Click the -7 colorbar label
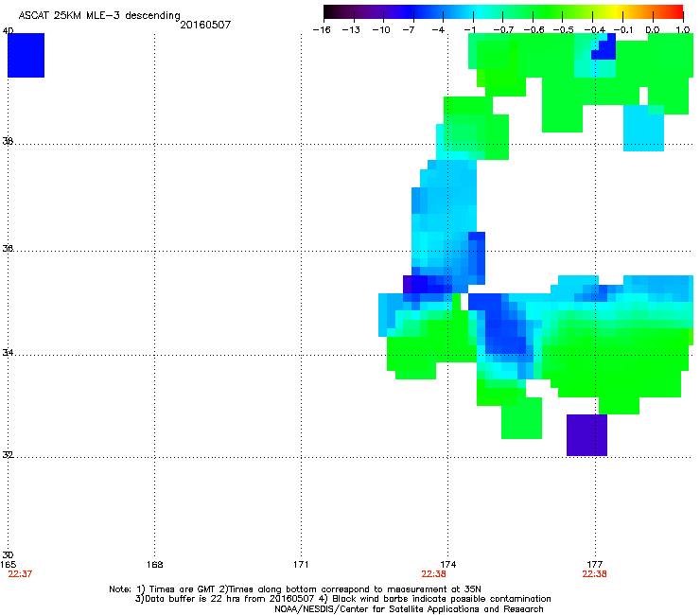700x615 pixels. click(408, 30)
